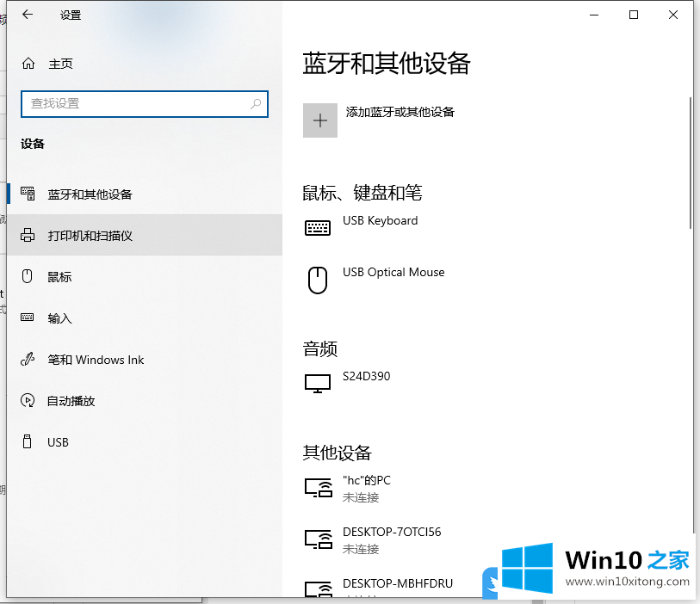The width and height of the screenshot is (700, 604).
Task: Open the 鼠标 settings page
Action: pos(59,277)
